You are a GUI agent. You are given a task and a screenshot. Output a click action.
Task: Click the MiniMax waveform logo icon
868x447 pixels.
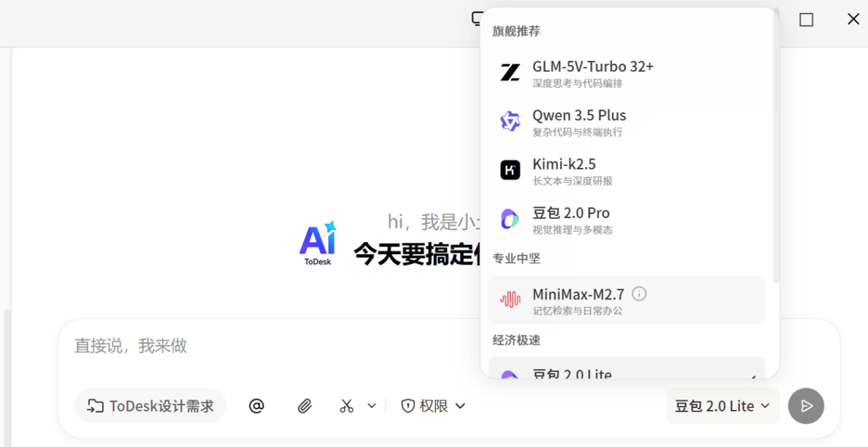(510, 300)
